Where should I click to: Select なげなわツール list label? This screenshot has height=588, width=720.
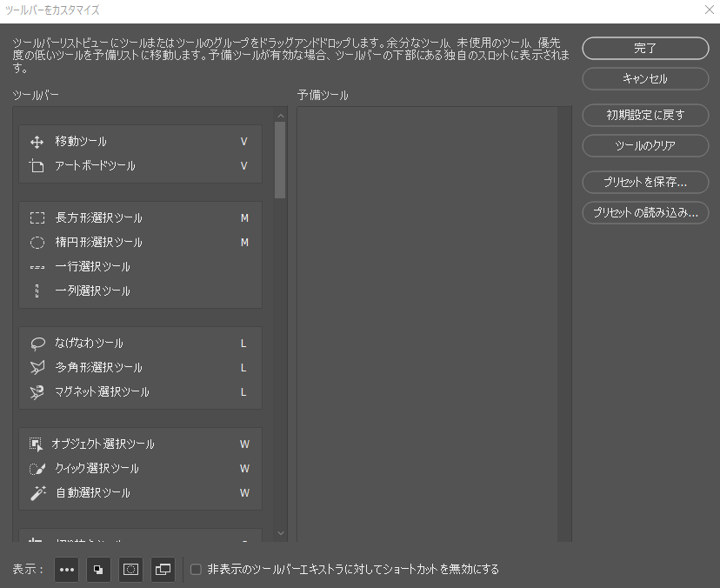(x=89, y=344)
